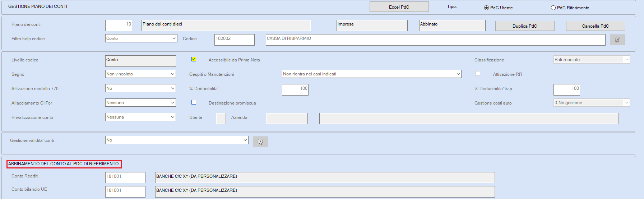
Task: Click the Azienda code field
Action: (x=287, y=119)
